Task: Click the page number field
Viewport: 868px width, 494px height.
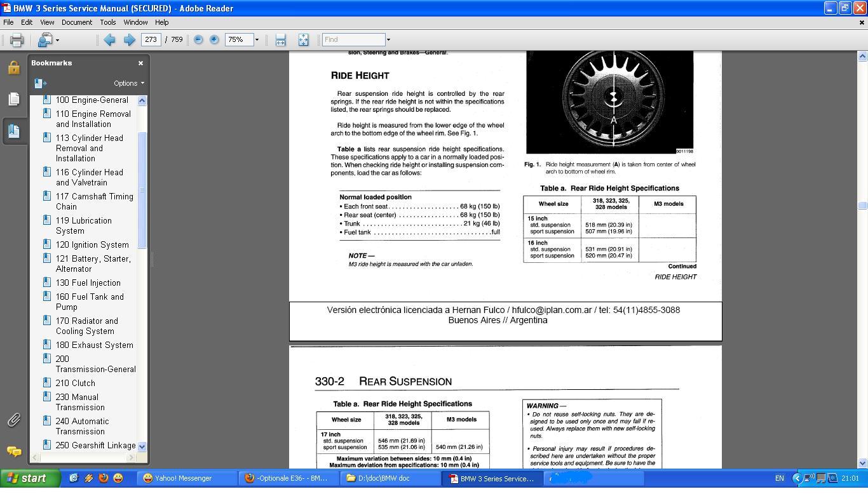Action: pos(151,39)
